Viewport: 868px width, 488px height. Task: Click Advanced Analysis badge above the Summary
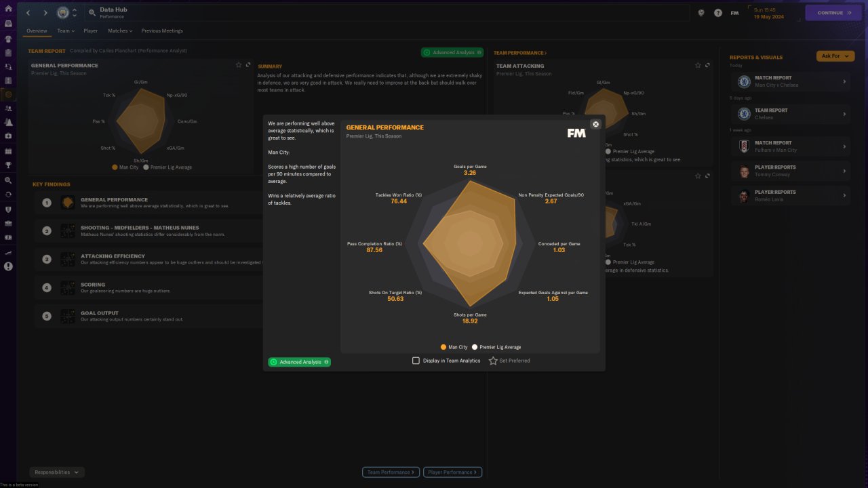452,52
